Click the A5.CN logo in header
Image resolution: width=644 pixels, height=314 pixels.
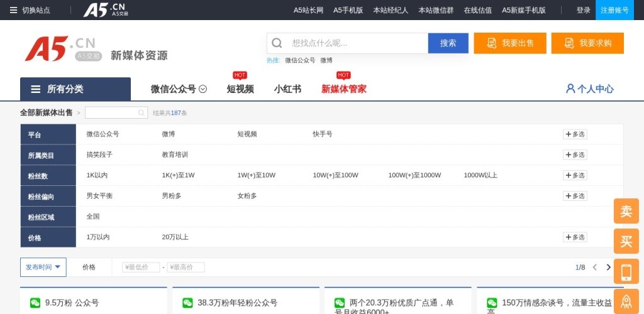coord(60,49)
